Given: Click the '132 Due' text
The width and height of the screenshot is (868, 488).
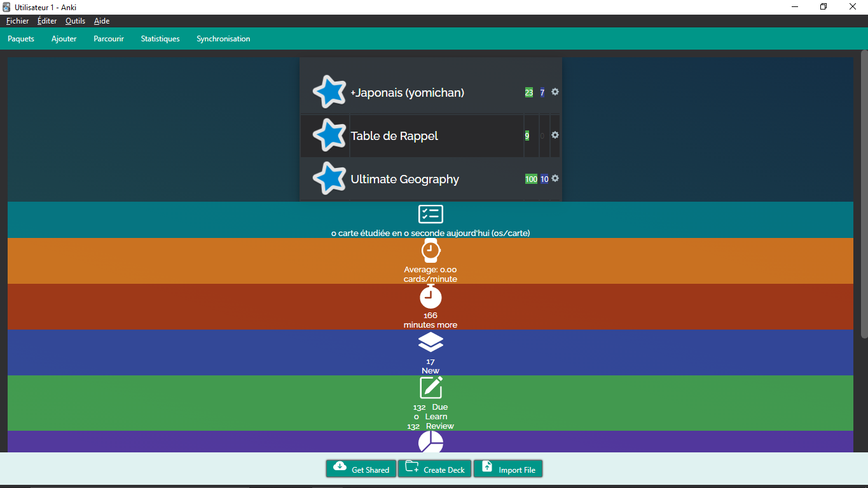Looking at the screenshot, I should click(431, 407).
